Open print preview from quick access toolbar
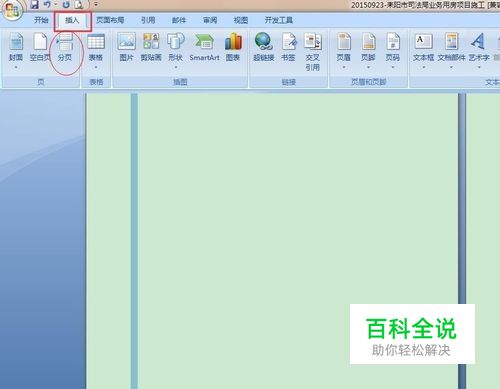 coord(79,4)
